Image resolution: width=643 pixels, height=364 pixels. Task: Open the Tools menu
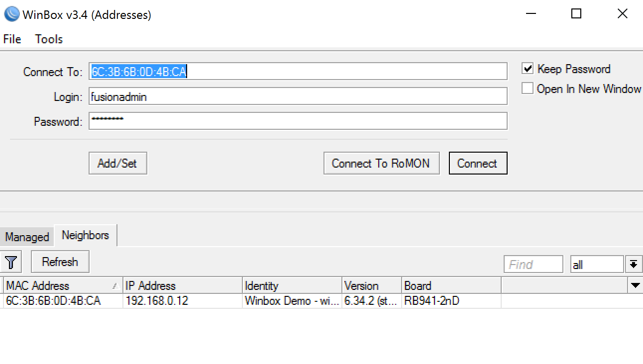49,39
